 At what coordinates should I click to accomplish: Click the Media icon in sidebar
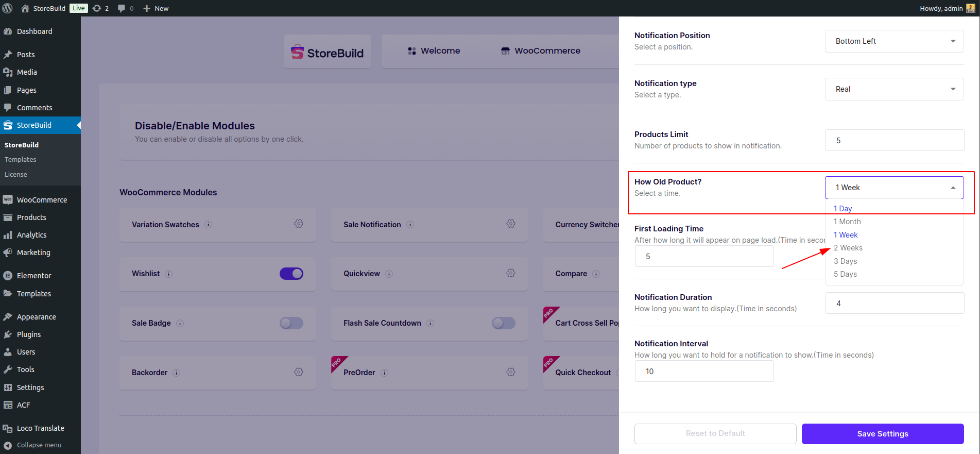8,72
